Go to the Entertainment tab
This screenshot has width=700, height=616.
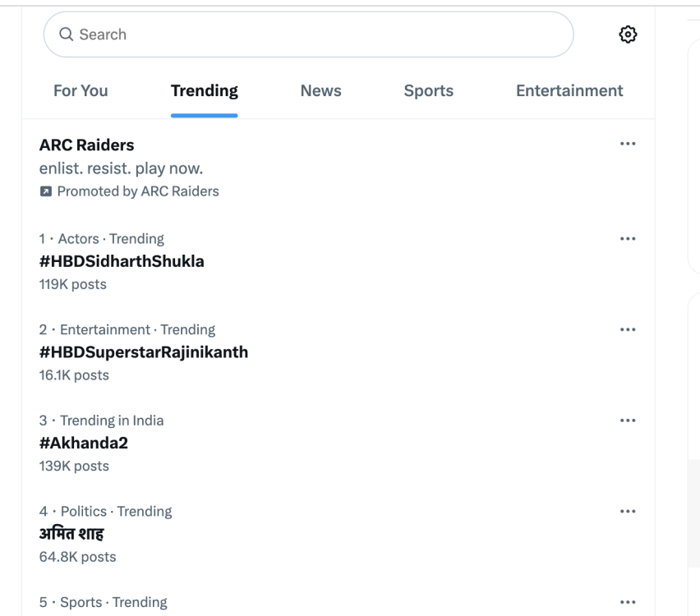click(569, 91)
